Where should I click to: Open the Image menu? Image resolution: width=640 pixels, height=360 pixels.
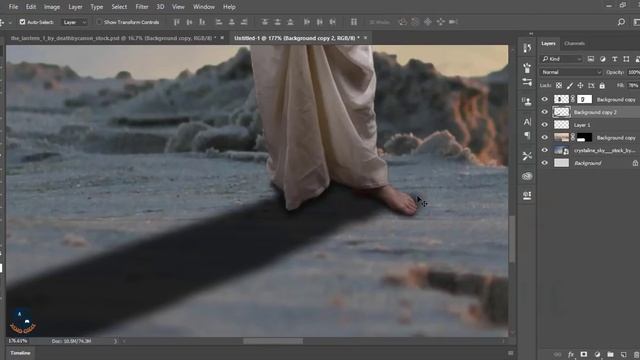[52, 7]
